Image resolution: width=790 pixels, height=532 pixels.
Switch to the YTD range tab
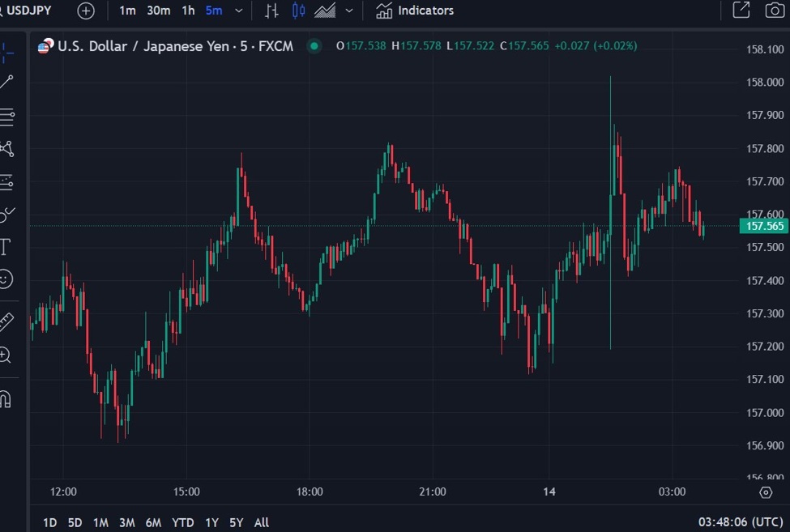(182, 522)
